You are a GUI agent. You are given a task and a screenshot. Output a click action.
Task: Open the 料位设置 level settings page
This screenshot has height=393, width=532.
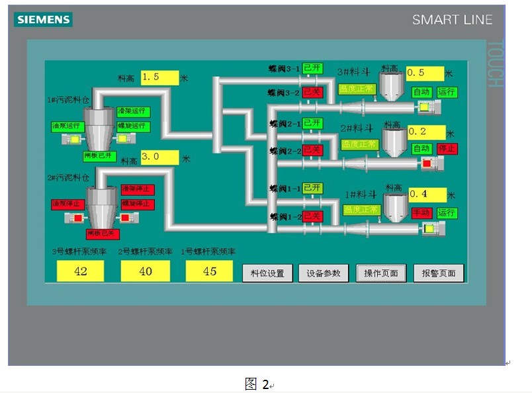click(x=267, y=273)
